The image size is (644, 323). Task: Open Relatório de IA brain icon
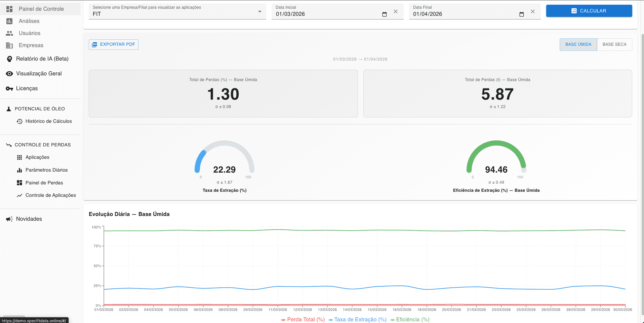(x=9, y=59)
